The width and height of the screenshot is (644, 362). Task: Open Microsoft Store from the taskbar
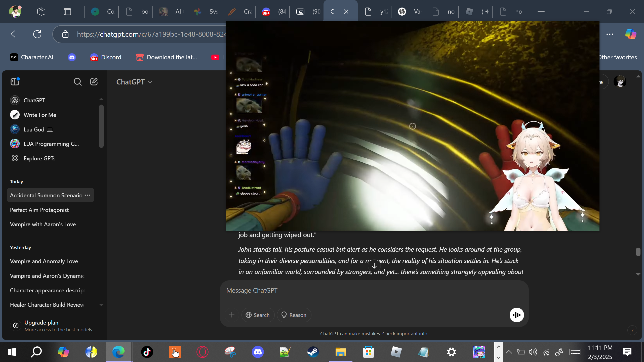click(369, 352)
